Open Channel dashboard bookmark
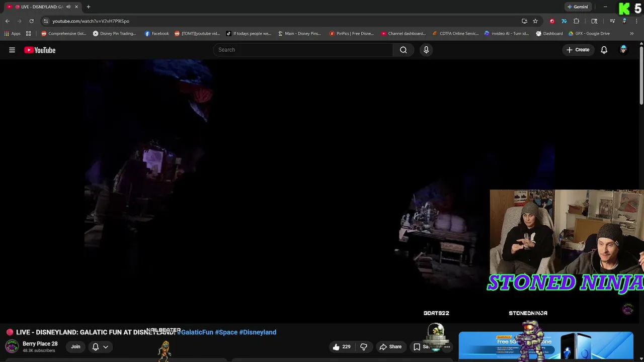The width and height of the screenshot is (644, 362). pos(403,34)
